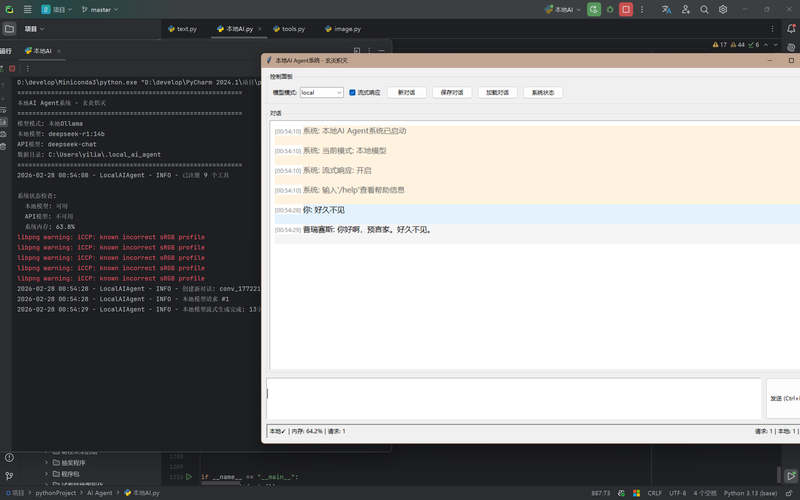Click the message input text box
Screen dimensions: 800x500
[x=513, y=398]
